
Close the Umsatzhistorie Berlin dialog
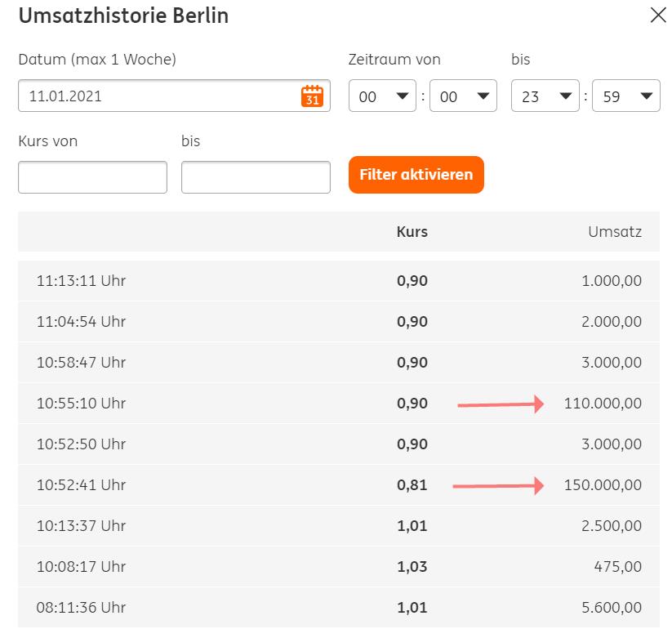coord(657,16)
